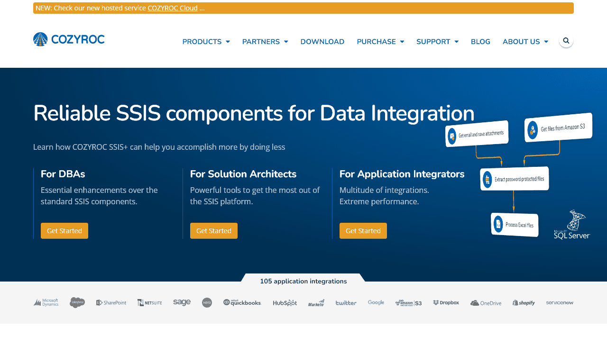
Task: Click the Get email and save attachments card
Action: [x=477, y=134]
